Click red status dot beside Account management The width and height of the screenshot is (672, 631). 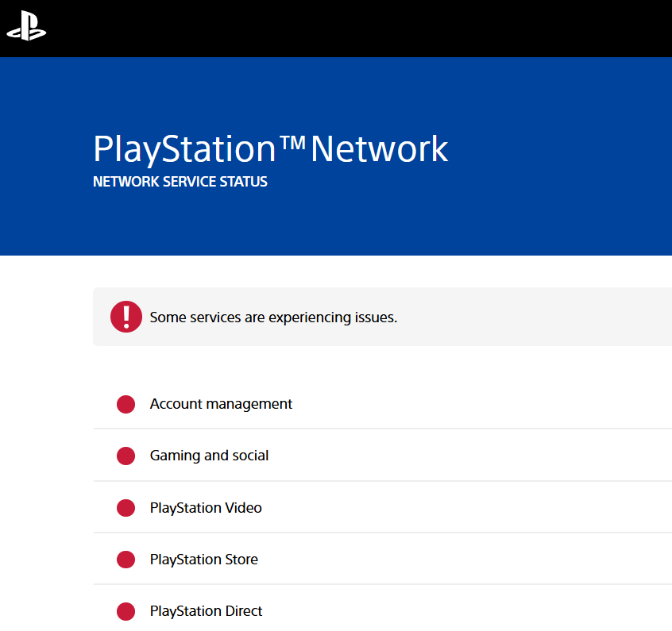(126, 405)
